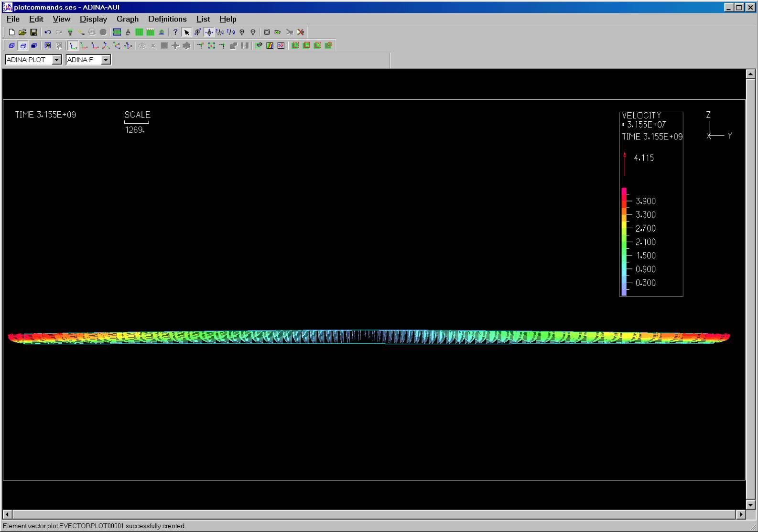The width and height of the screenshot is (758, 532).
Task: Click the new blank document icon
Action: [x=11, y=32]
